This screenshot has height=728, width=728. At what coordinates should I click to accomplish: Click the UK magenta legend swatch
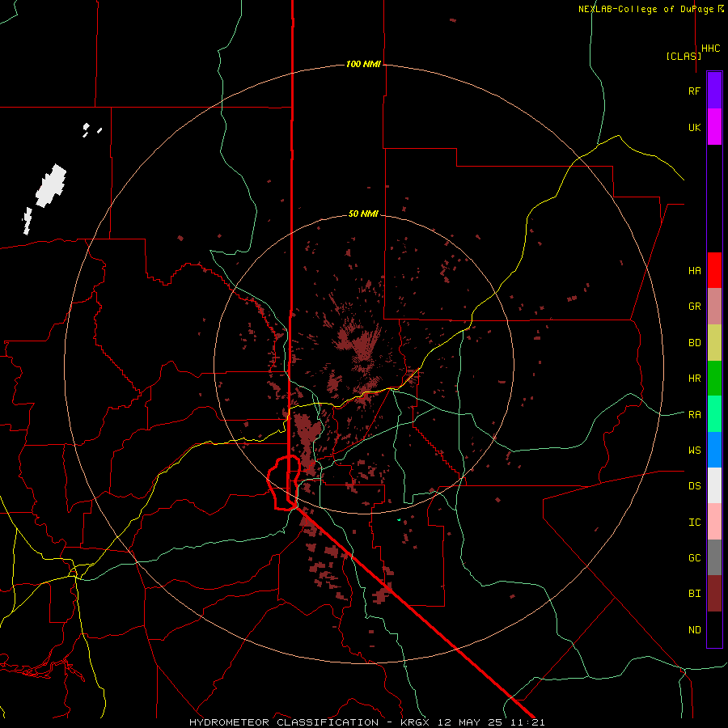(x=714, y=127)
